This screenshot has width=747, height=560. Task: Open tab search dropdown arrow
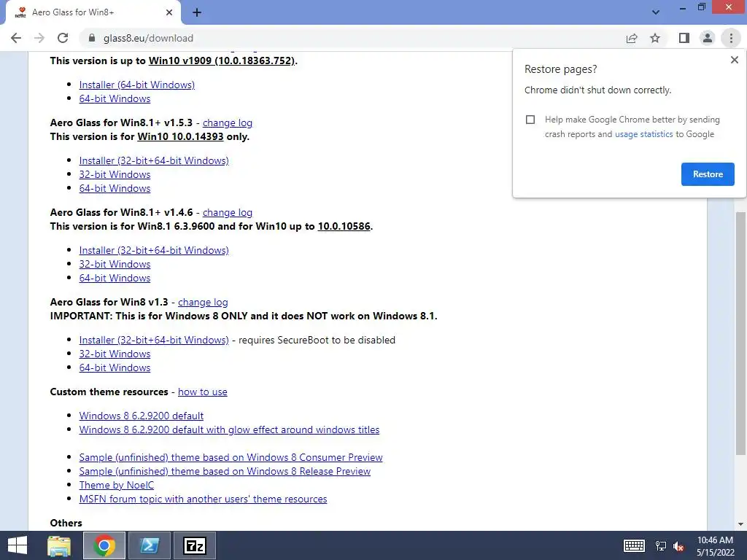coord(656,12)
